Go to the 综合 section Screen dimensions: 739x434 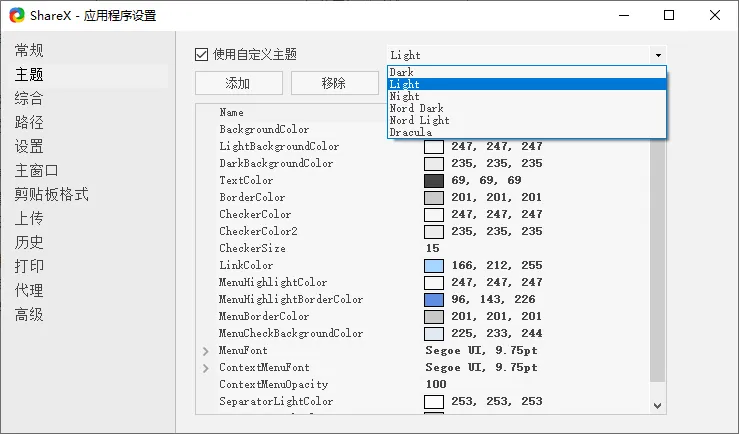(x=29, y=98)
